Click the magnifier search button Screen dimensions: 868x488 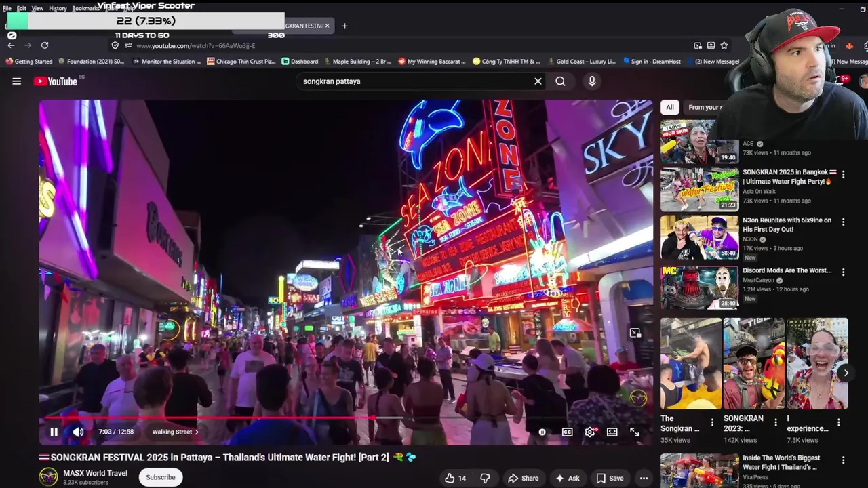(x=560, y=81)
